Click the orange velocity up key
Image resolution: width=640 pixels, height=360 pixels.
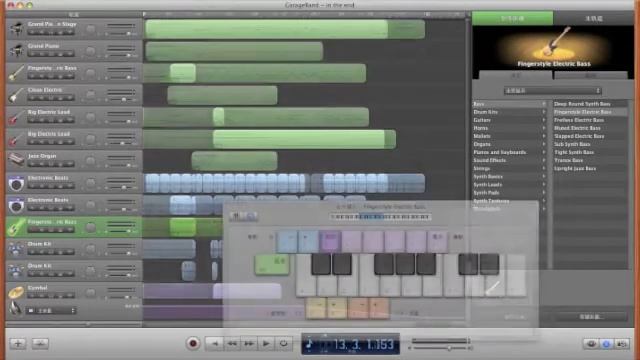[379, 307]
